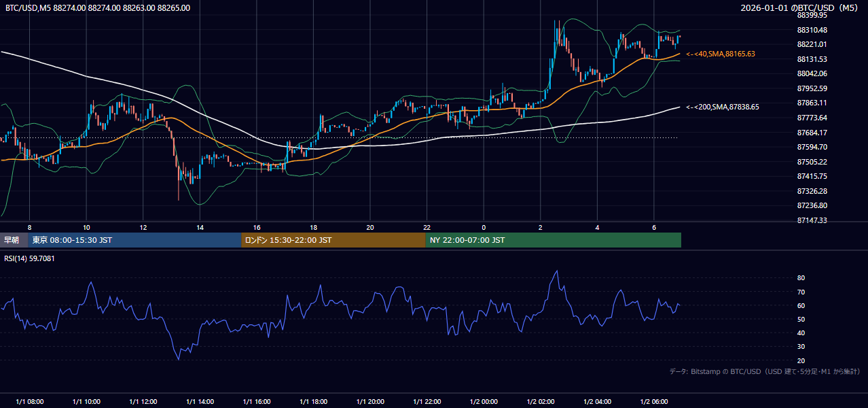Click the BTC/USD,M5 OHLC header text
The image size is (868, 408).
point(98,8)
